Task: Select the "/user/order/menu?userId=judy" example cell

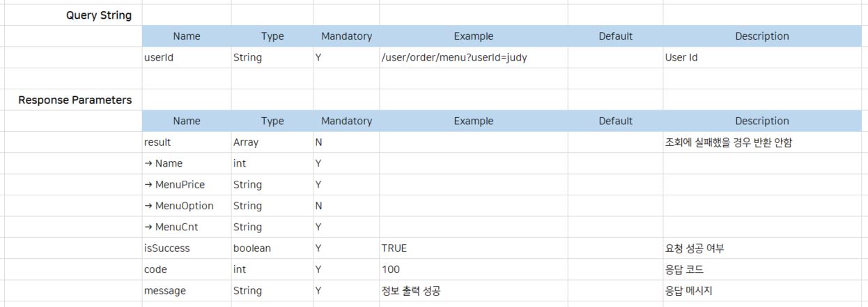Action: (x=454, y=58)
